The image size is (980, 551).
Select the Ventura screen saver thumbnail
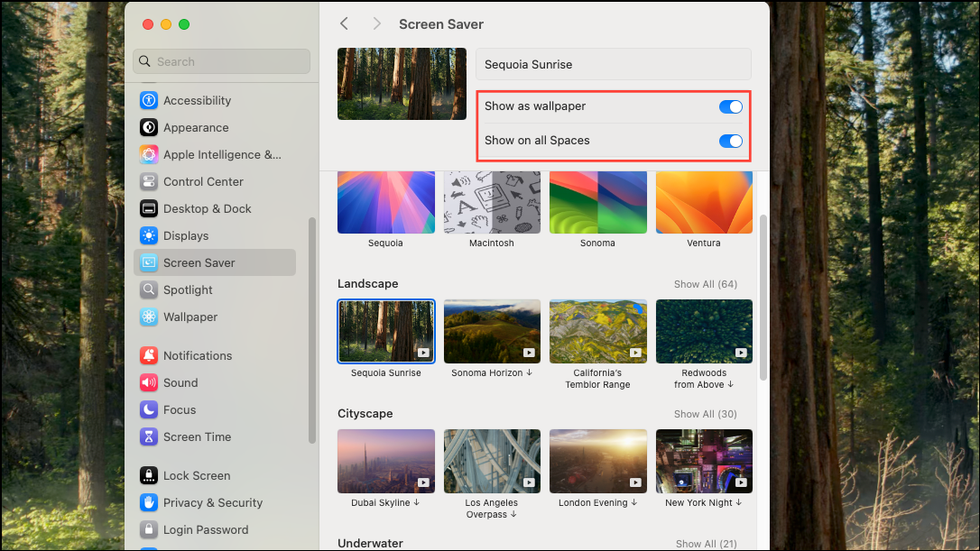click(704, 202)
